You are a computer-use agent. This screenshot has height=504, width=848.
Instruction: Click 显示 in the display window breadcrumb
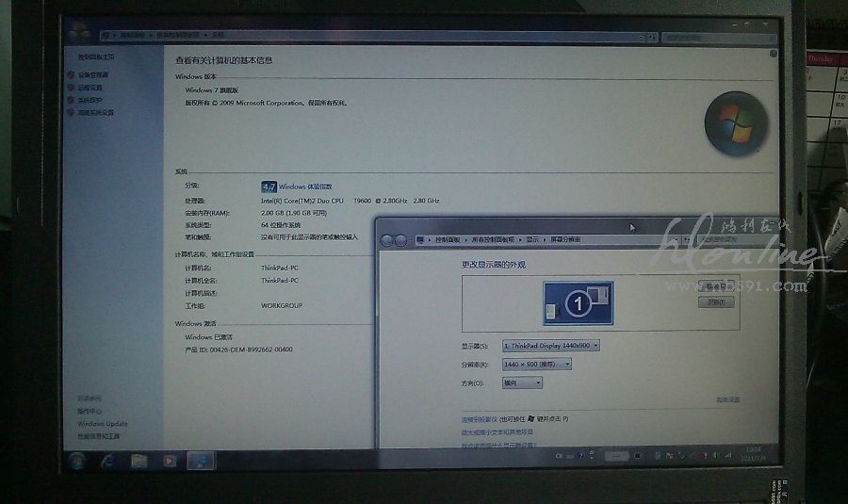[533, 240]
